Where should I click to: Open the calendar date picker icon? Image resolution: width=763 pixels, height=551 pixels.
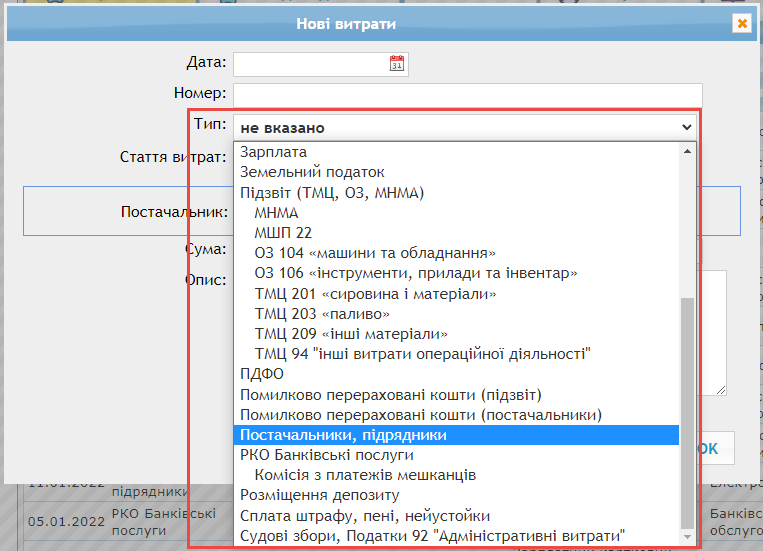pos(397,63)
